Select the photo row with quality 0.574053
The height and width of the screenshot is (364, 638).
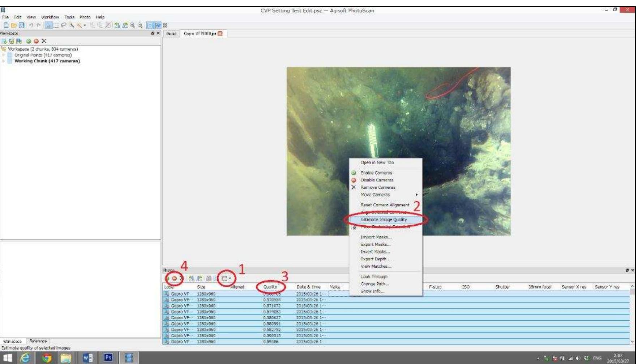pos(272,312)
